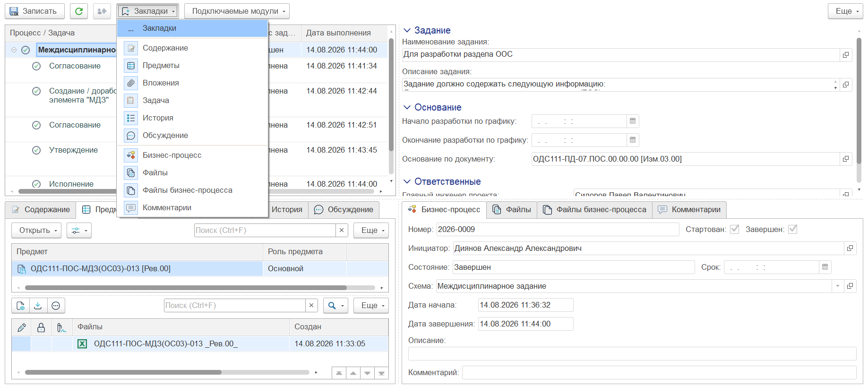Select 'Файлы бизнес-процесса' menu entry
This screenshot has width=868, height=386.
(x=192, y=190)
